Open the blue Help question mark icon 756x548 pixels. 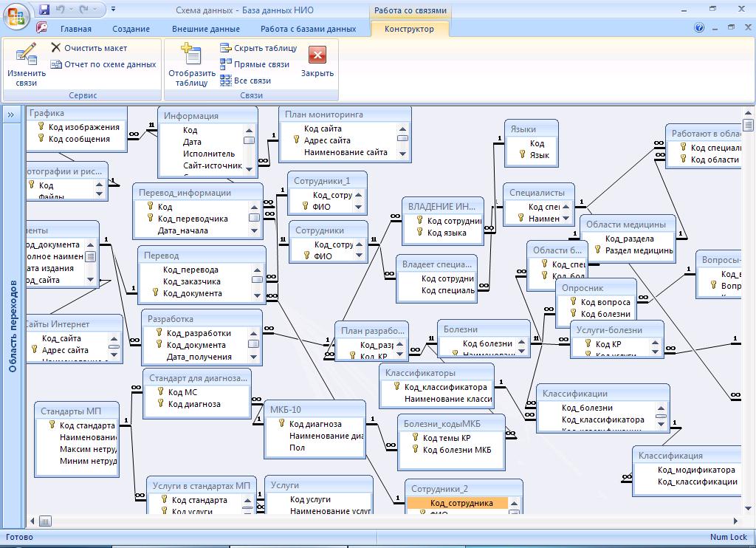[699, 28]
